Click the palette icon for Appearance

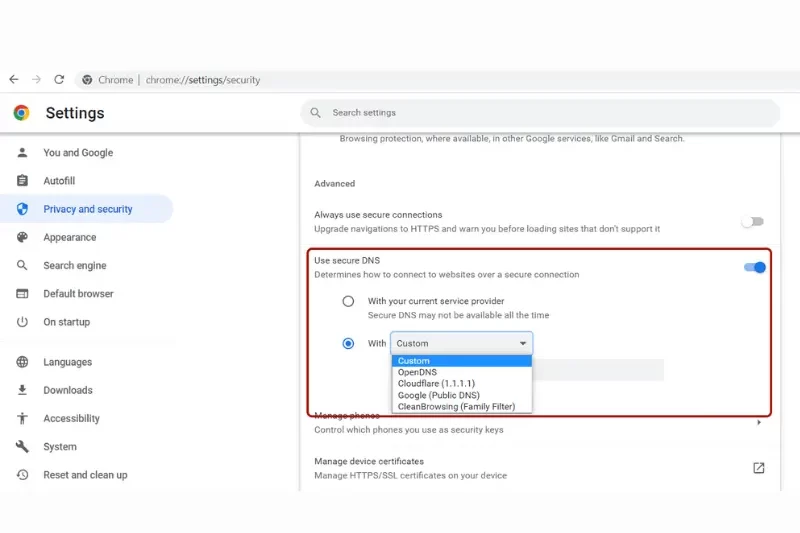[x=22, y=237]
